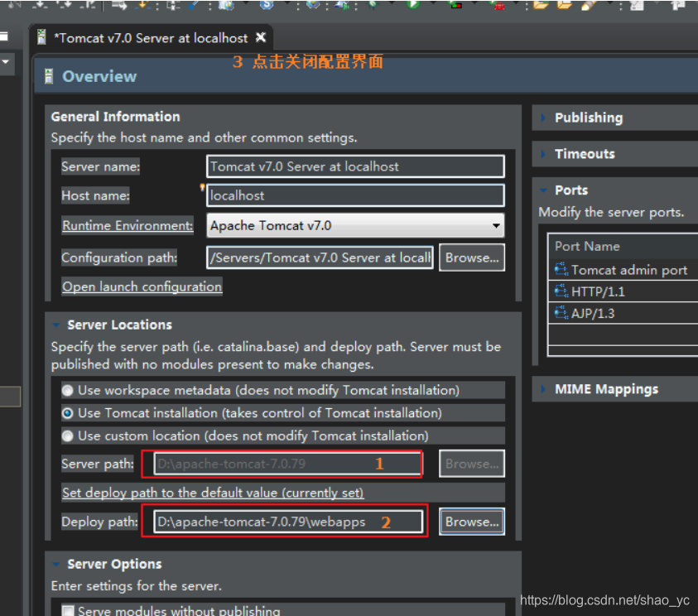Open launch configuration link
This screenshot has height=616, width=698.
coord(142,286)
